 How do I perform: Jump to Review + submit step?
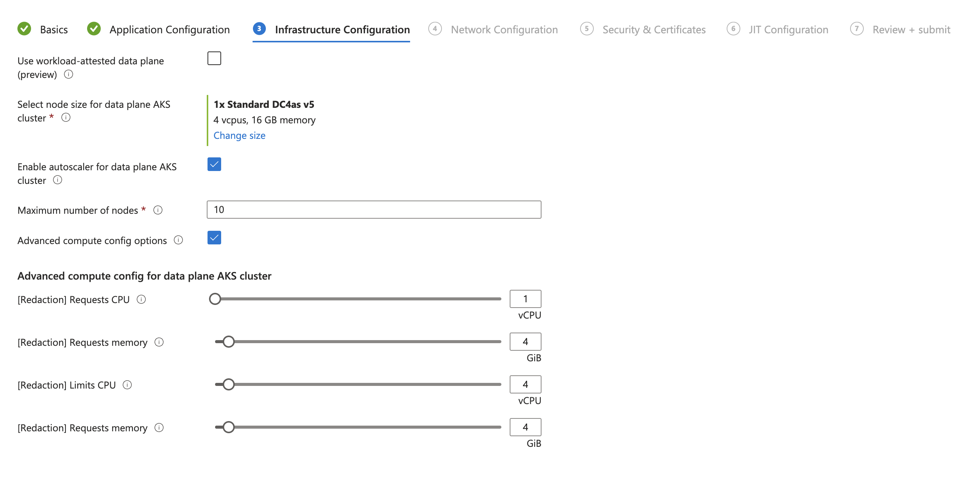911,30
